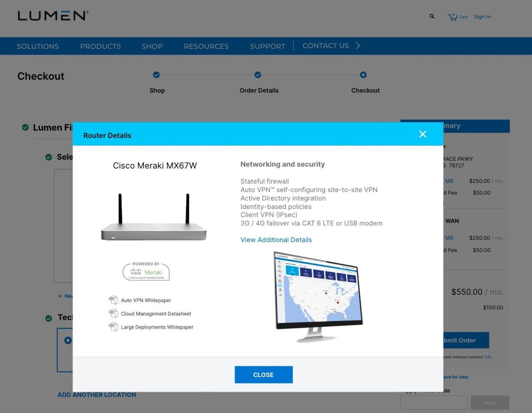Click the Order Details step checkmark indicator
The height and width of the screenshot is (413, 532).
pyautogui.click(x=258, y=75)
